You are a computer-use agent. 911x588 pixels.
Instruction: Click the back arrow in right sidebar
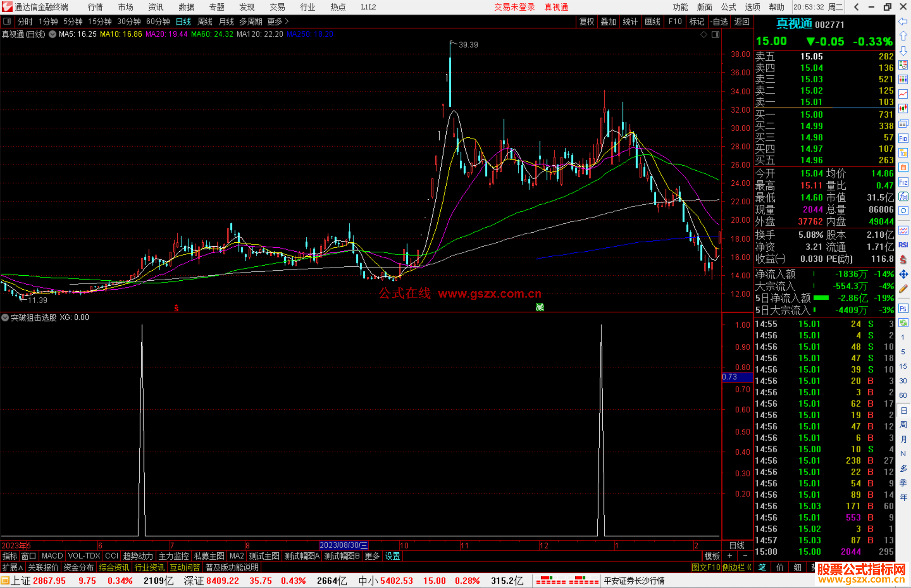tap(903, 21)
